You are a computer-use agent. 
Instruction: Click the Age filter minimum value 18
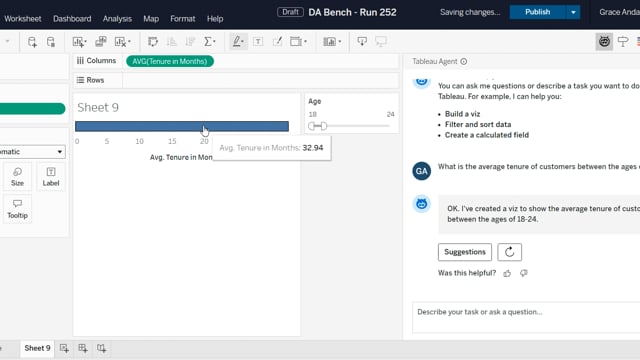pos(313,114)
